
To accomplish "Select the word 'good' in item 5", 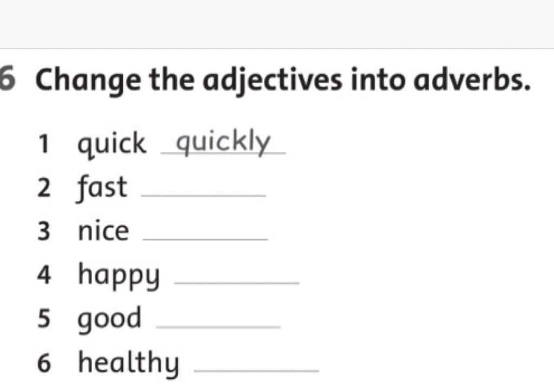I will click(x=109, y=320).
